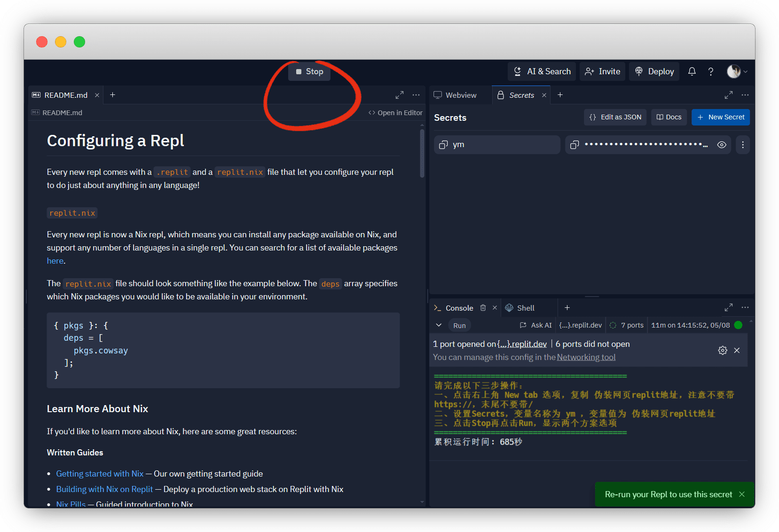Clear the console with trash icon
The height and width of the screenshot is (532, 779).
click(483, 308)
